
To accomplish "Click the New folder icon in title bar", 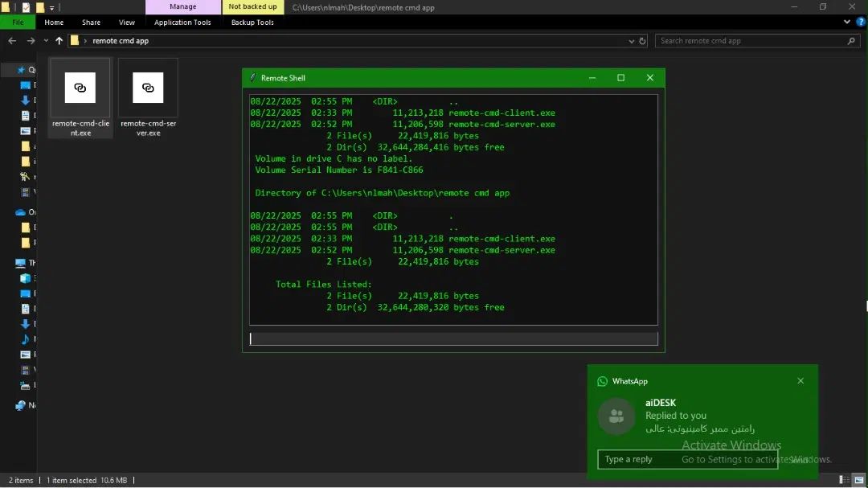I will pyautogui.click(x=40, y=7).
